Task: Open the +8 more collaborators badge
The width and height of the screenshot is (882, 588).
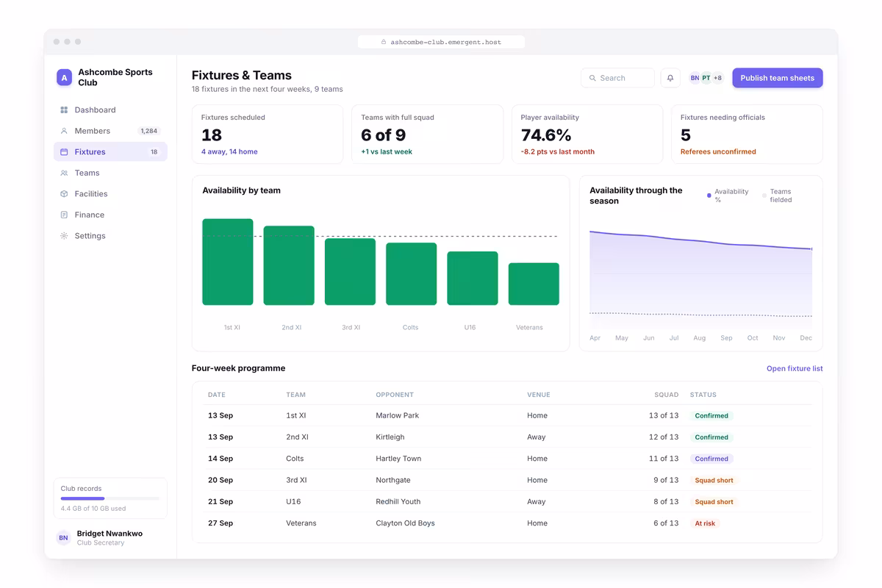Action: pos(717,78)
